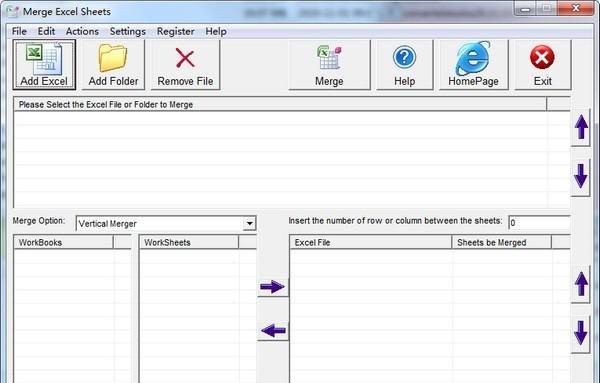Move merged sheet down in lower list
Screen dimensions: 600x383
[581, 334]
